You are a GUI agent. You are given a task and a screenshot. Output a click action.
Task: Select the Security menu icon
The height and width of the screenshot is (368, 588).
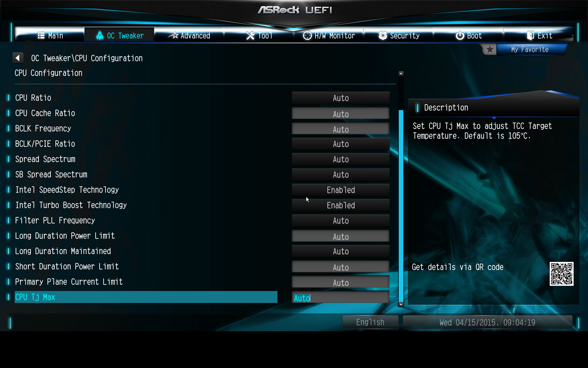click(x=381, y=35)
